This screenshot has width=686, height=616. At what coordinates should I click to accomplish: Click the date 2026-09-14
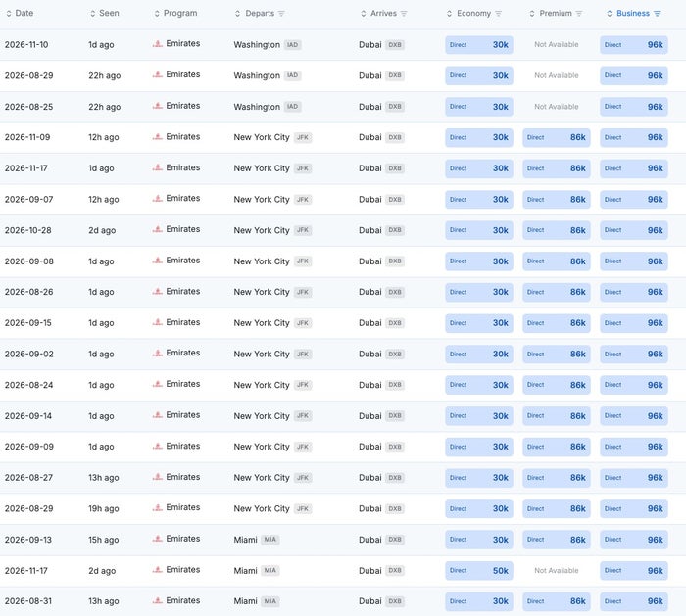[28, 416]
